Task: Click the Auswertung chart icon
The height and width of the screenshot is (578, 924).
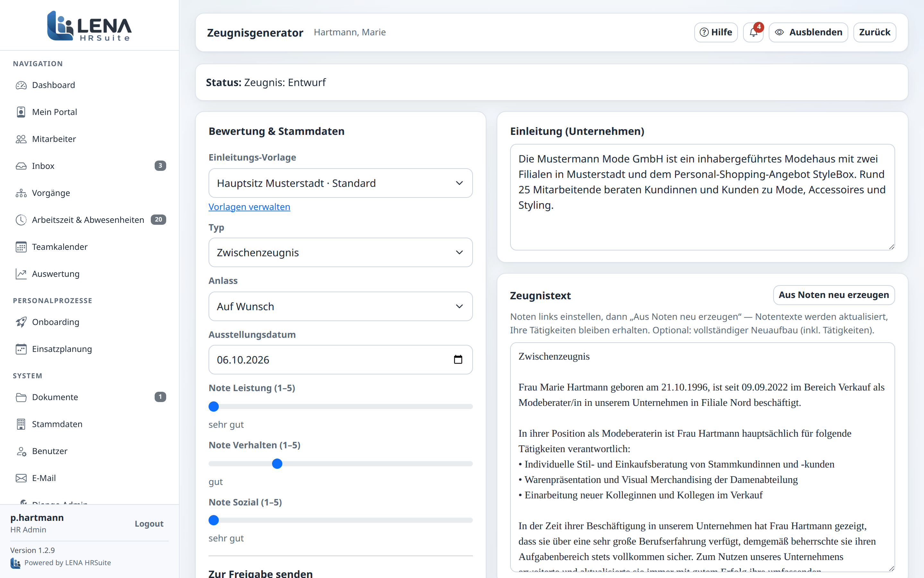Action: tap(21, 274)
